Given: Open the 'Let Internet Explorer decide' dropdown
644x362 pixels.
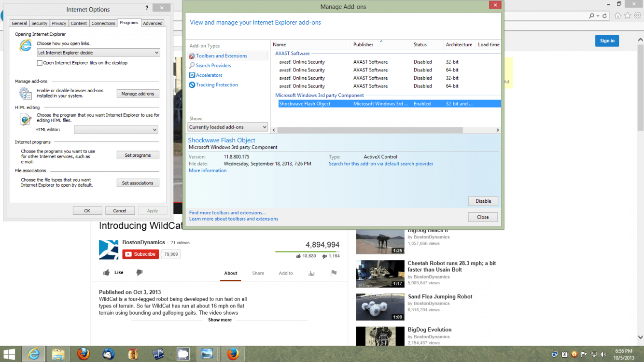Looking at the screenshot, I should tap(98, 53).
